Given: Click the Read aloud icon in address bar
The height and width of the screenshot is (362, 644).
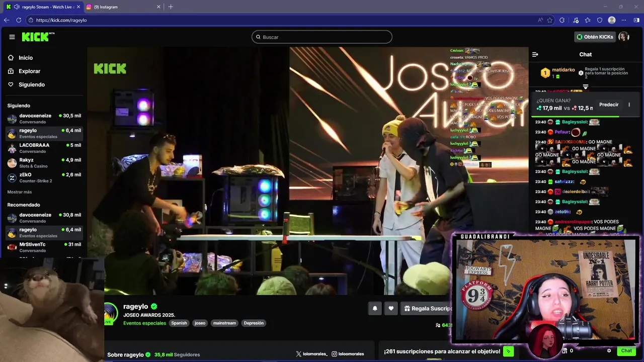Looking at the screenshot, I should 540,20.
